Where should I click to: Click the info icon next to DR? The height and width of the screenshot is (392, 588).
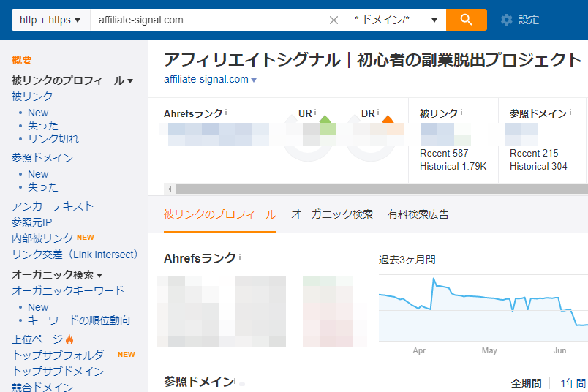[378, 112]
